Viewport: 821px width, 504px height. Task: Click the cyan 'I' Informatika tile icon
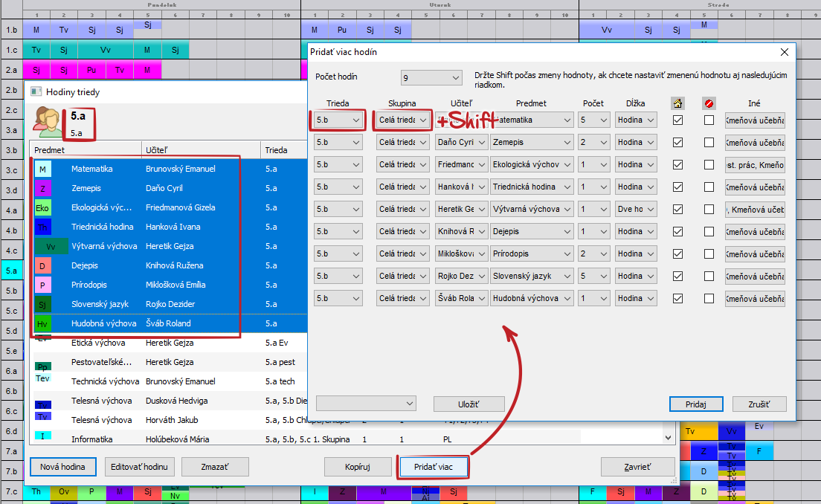(x=43, y=436)
